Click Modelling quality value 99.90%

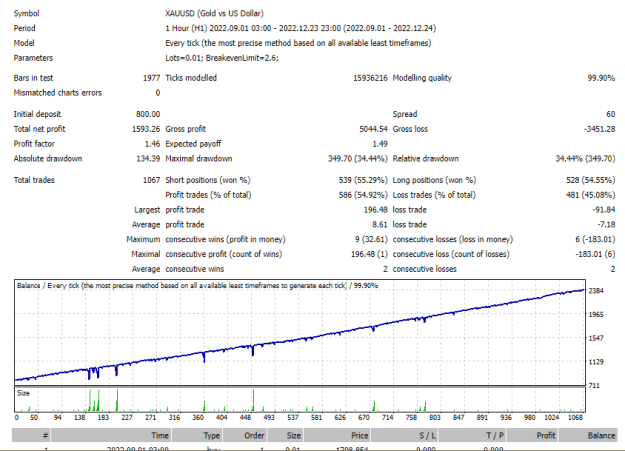point(601,78)
